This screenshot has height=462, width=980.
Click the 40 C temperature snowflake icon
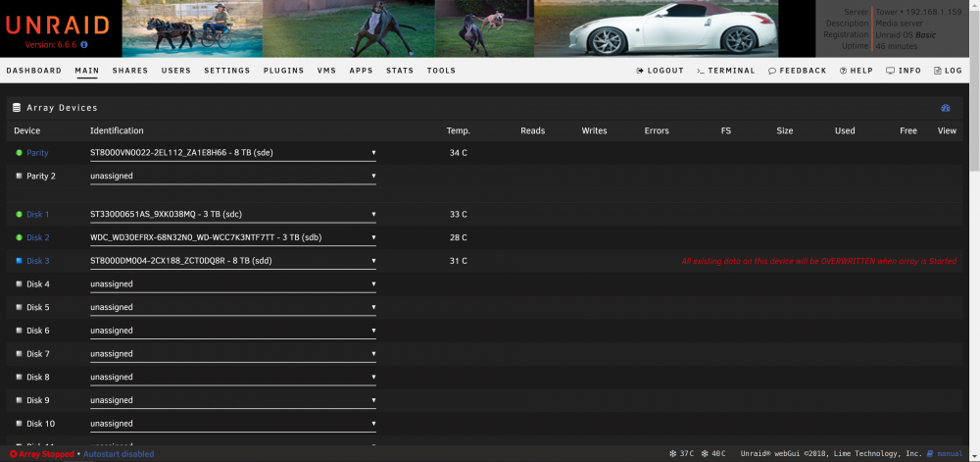coord(705,454)
